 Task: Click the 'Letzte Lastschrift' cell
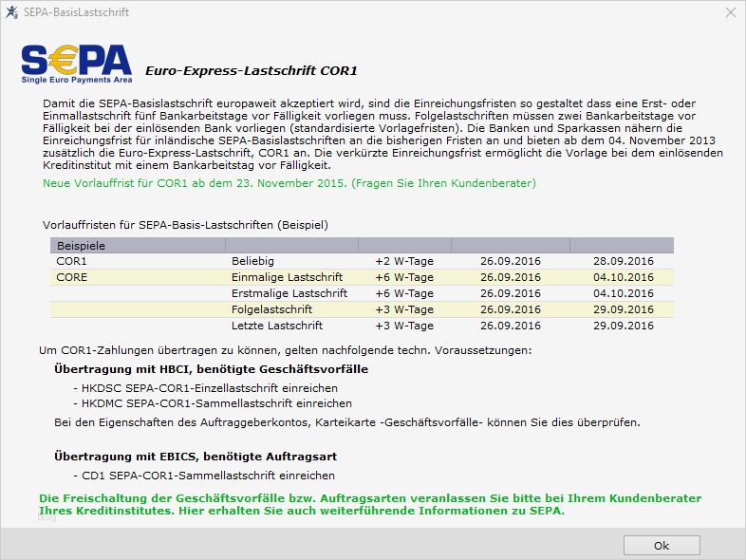tap(277, 326)
